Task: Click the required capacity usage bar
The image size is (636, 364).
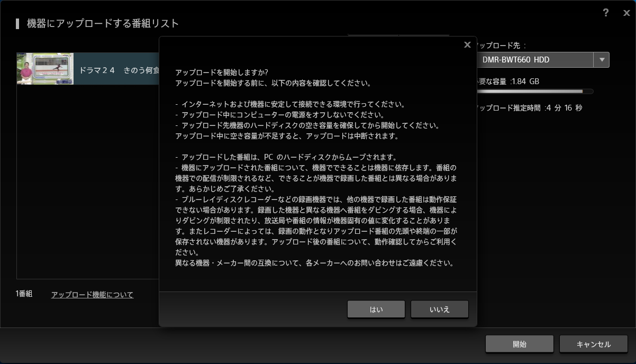Action: [534, 92]
